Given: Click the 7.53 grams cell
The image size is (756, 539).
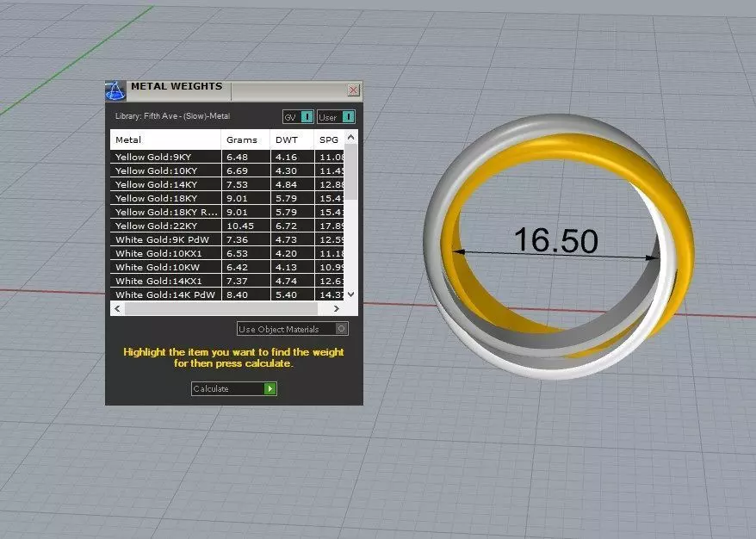Looking at the screenshot, I should click(x=246, y=184).
